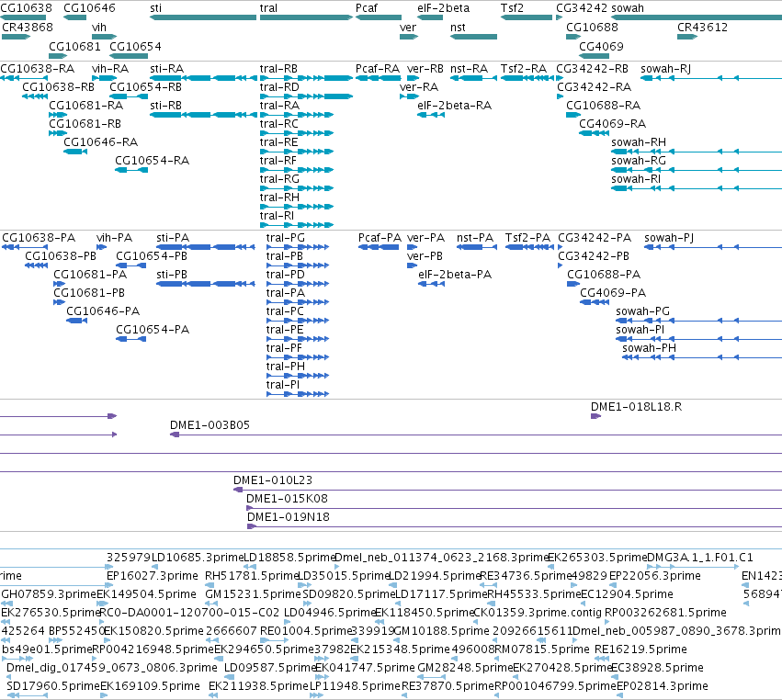Select EK149504.5prime EST label

pos(146,594)
